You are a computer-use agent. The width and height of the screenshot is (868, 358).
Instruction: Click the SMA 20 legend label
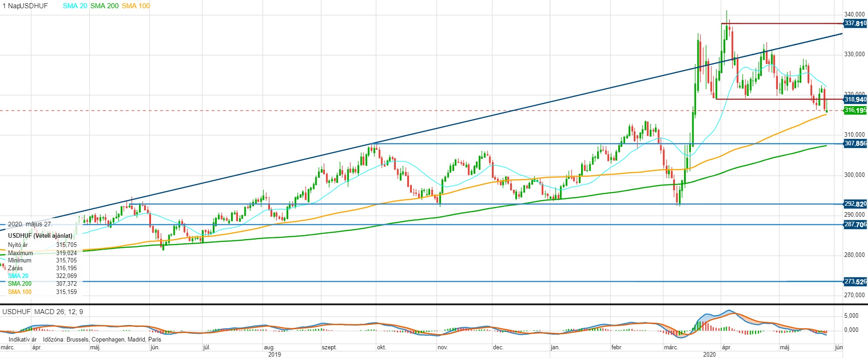point(75,6)
